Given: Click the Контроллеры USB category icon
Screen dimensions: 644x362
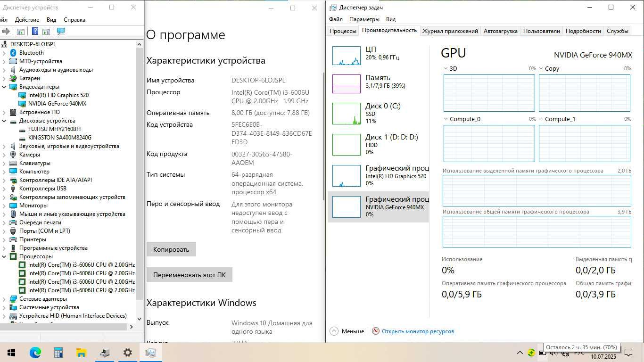Looking at the screenshot, I should click(13, 189).
